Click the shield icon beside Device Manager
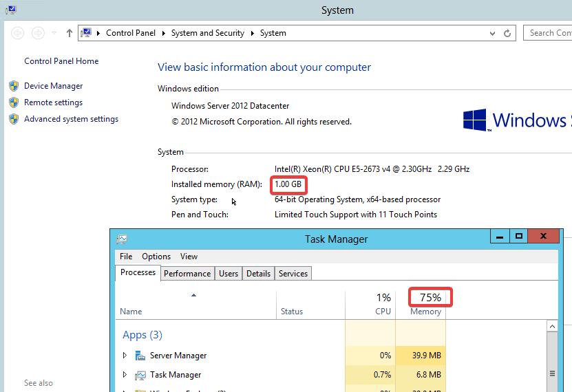Viewport: 572px width, 392px height. tap(14, 86)
